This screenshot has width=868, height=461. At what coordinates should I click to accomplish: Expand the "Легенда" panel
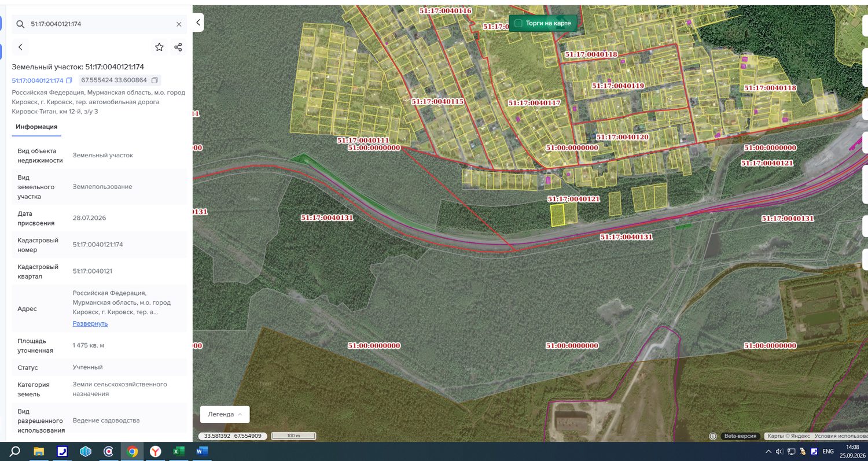225,414
